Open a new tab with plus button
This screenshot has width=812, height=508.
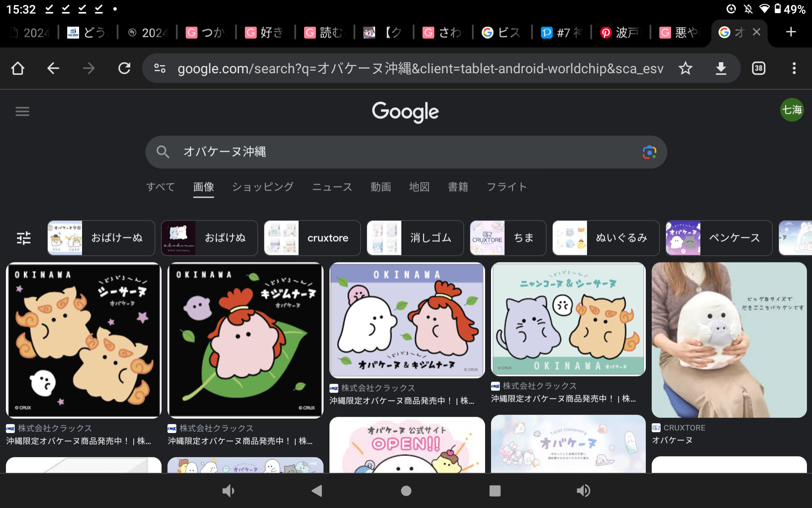coord(790,32)
